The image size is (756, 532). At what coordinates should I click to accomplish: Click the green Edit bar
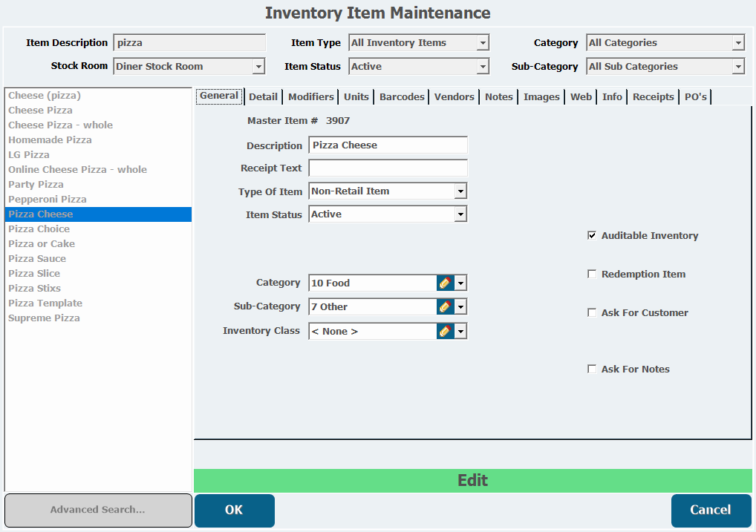472,480
